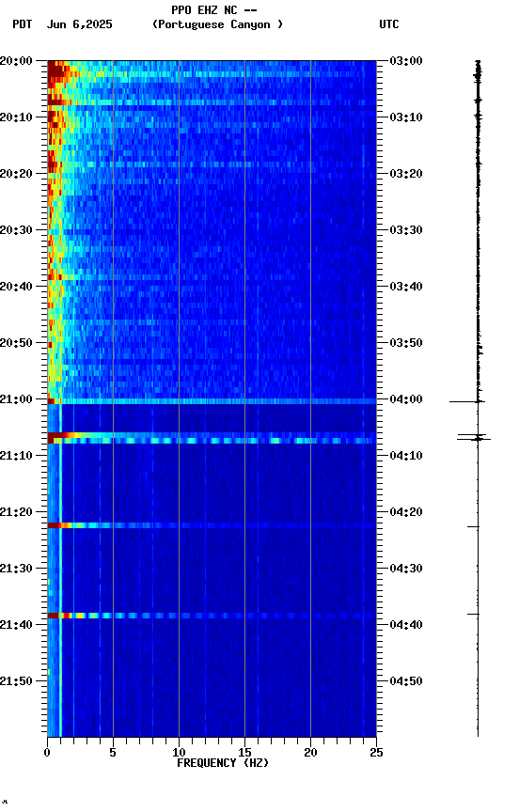Viewport: 519px width, 812px height.
Task: Click the "PDT" timezone label
Action: [x=23, y=24]
